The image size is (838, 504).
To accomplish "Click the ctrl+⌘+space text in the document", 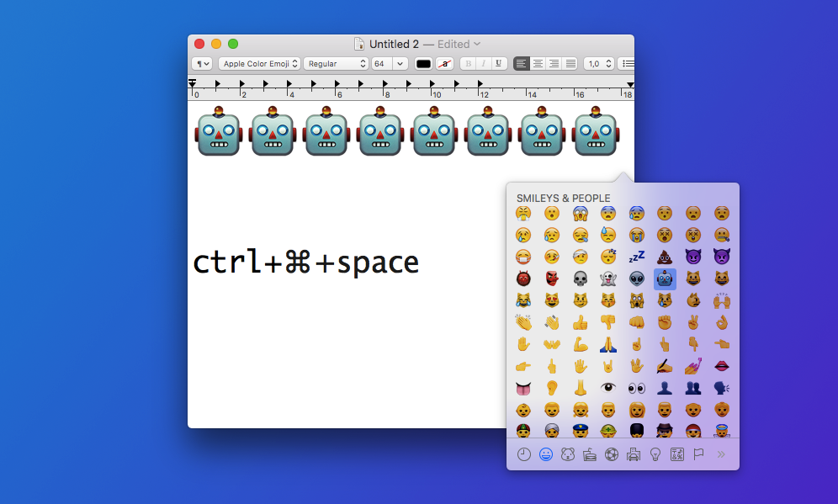I will tap(305, 262).
